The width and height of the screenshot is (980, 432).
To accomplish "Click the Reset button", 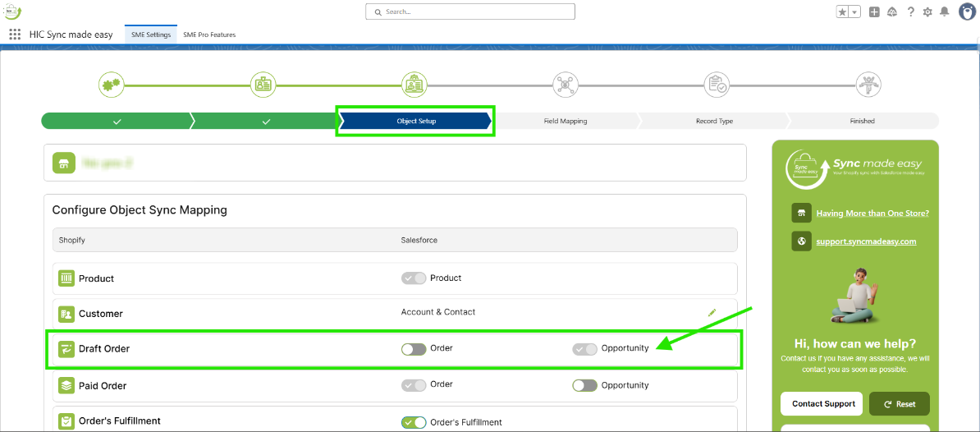I will click(900, 404).
